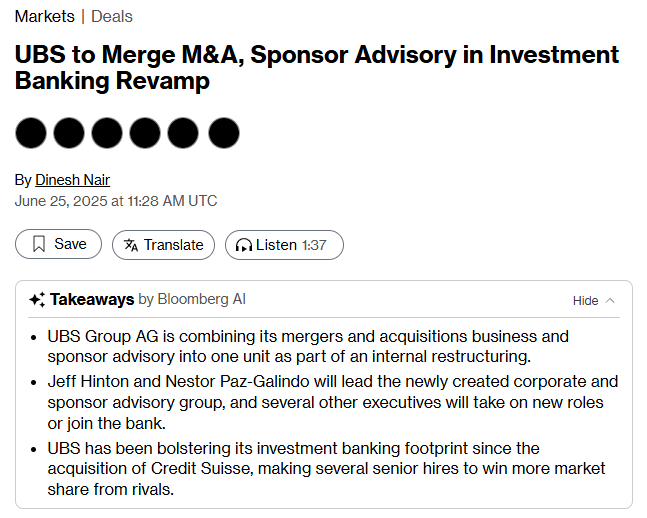Click the fifth black share circle
Screen dimensions: 647x518
point(183,133)
